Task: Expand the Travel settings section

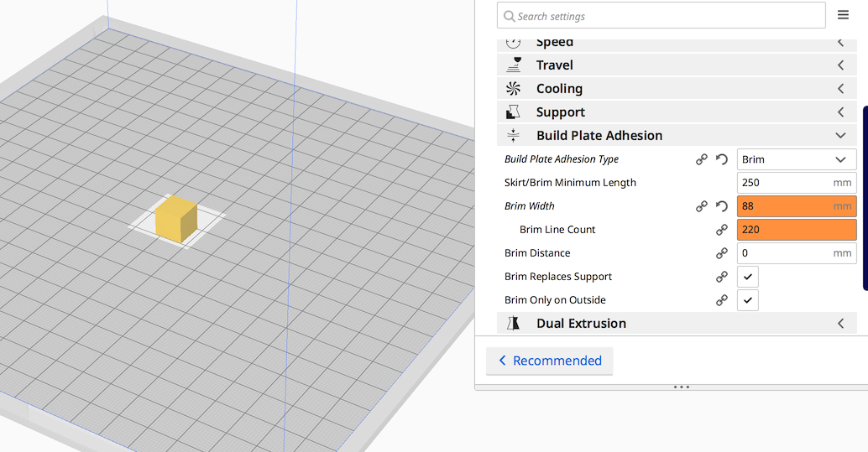Action: point(677,65)
